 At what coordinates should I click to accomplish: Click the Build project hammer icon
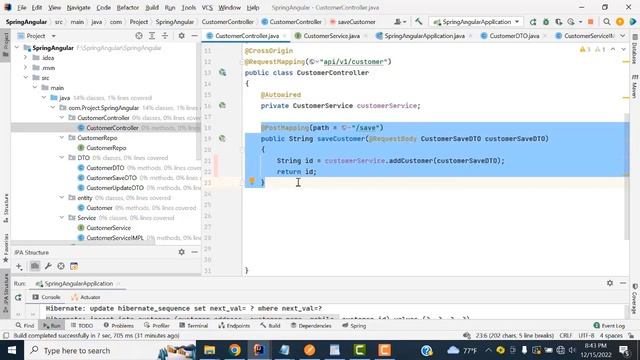tap(418, 22)
